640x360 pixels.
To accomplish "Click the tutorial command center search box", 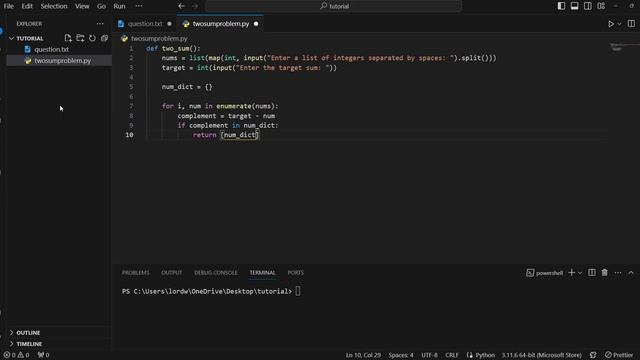I will (x=333, y=6).
